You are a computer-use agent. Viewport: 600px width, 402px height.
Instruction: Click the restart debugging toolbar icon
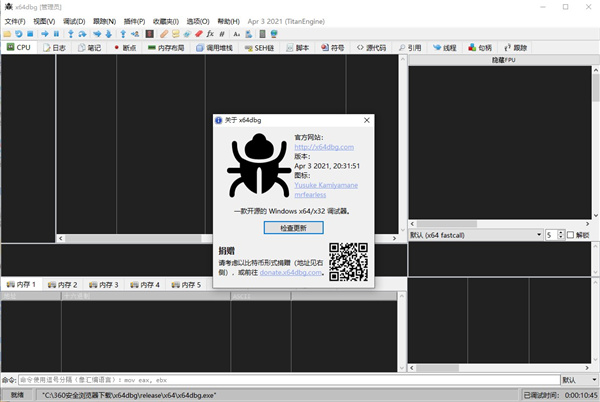(20, 33)
